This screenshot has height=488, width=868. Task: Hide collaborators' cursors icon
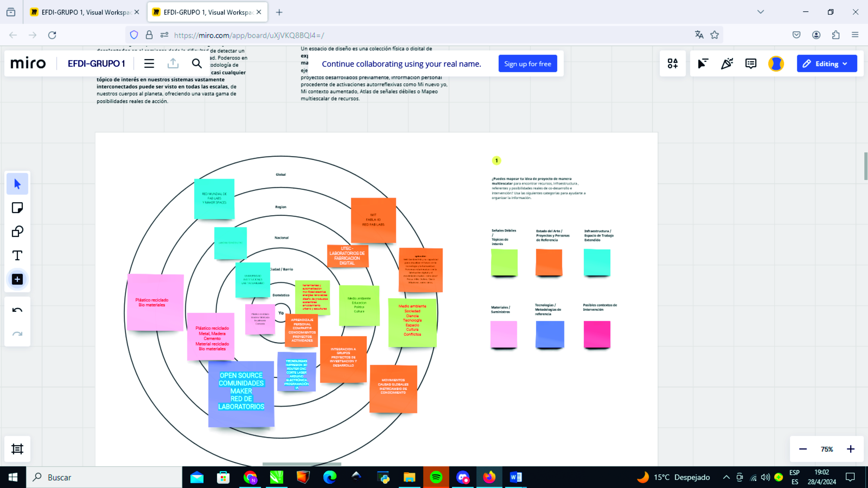pos(703,64)
